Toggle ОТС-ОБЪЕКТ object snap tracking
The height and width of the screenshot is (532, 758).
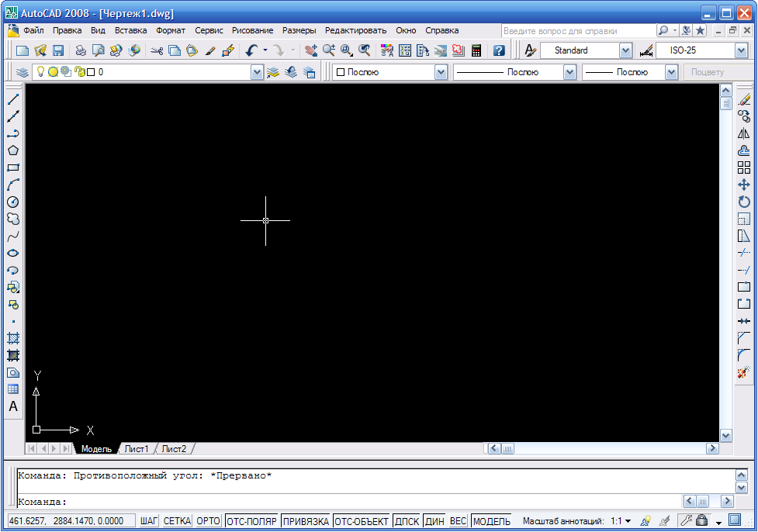tap(362, 521)
